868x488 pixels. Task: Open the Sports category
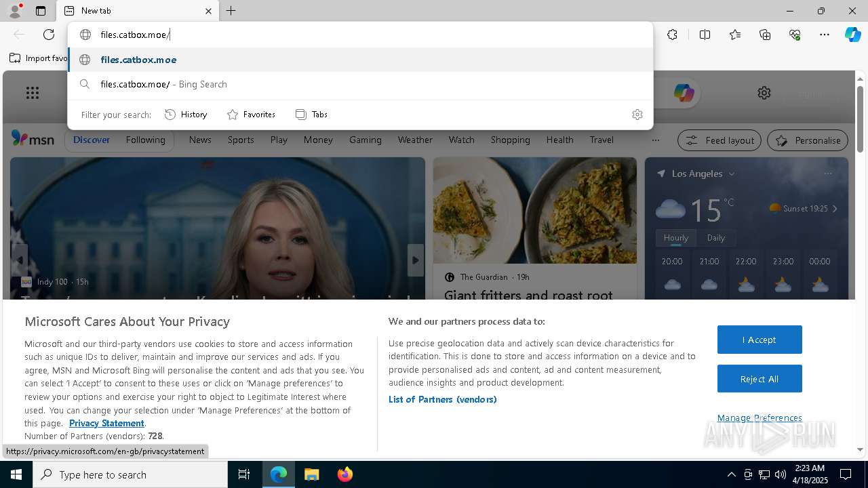(x=241, y=140)
